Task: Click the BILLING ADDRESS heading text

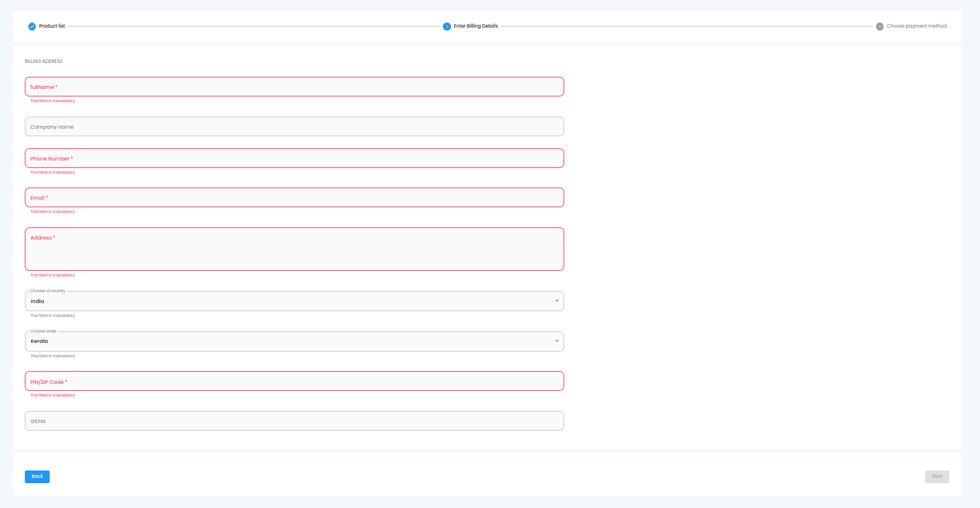Action: click(44, 61)
